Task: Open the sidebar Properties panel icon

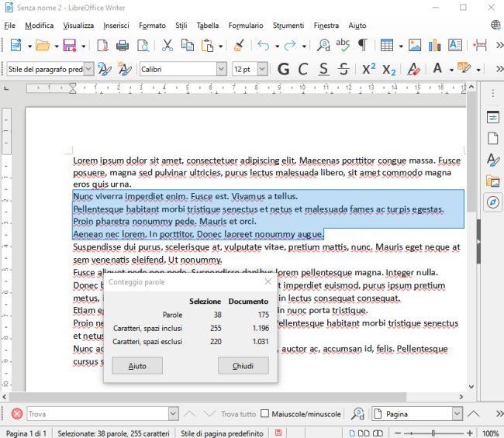Action: [492, 118]
